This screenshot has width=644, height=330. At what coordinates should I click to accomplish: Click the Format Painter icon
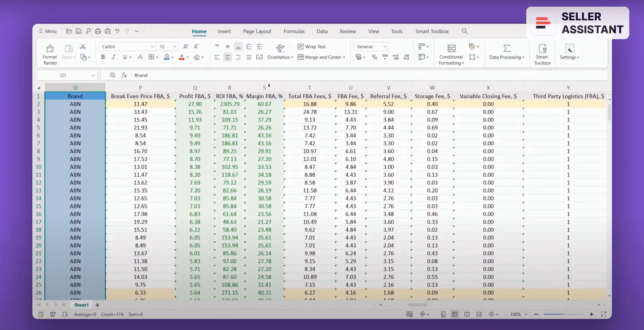pos(50,49)
